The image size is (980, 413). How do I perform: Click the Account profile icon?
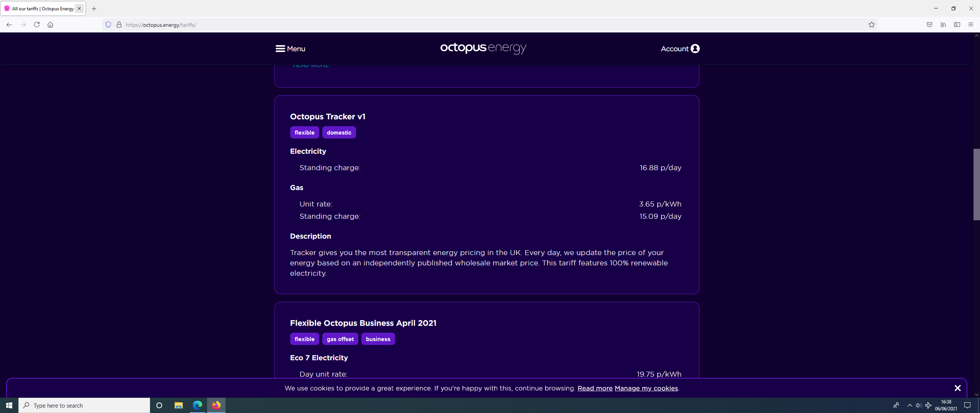[695, 49]
